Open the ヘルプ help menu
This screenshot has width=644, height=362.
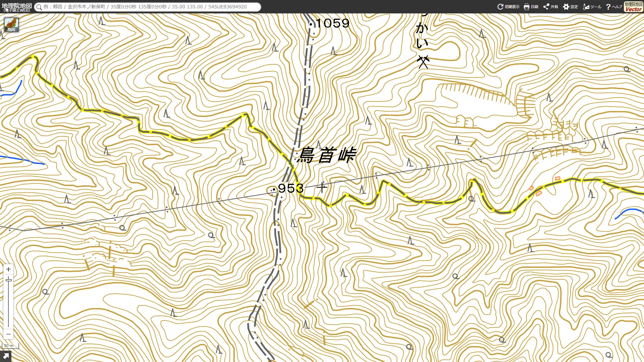point(614,7)
